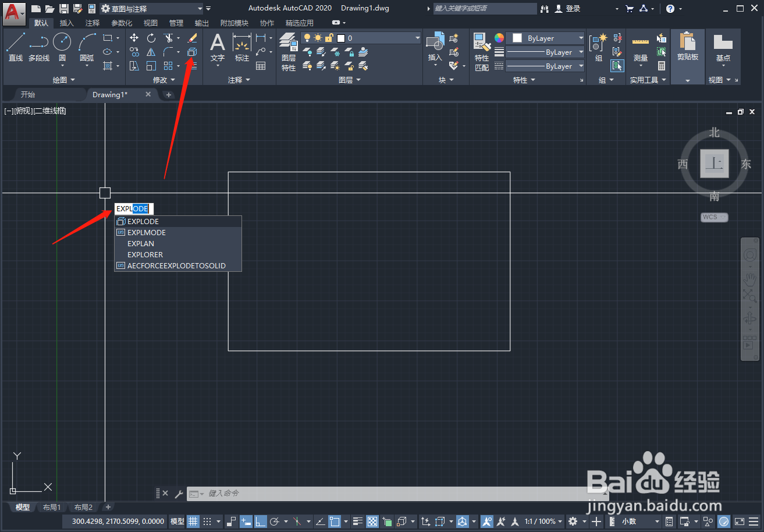The image size is (764, 532).
Task: Click the Trim scissors icon
Action: pos(168,38)
